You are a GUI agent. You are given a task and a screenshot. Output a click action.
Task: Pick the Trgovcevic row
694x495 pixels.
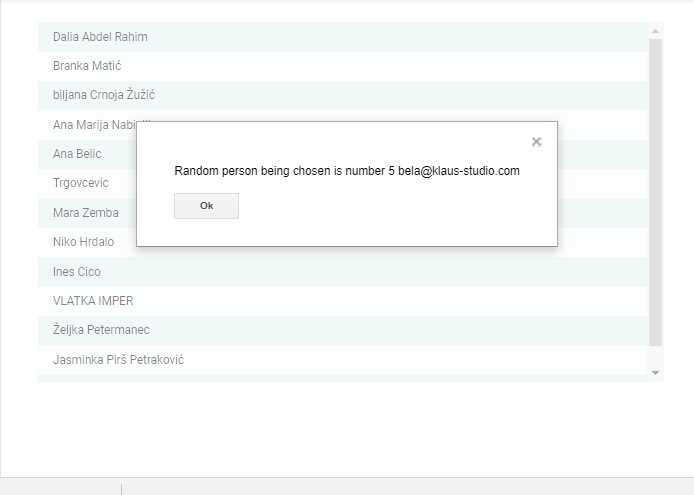point(81,183)
